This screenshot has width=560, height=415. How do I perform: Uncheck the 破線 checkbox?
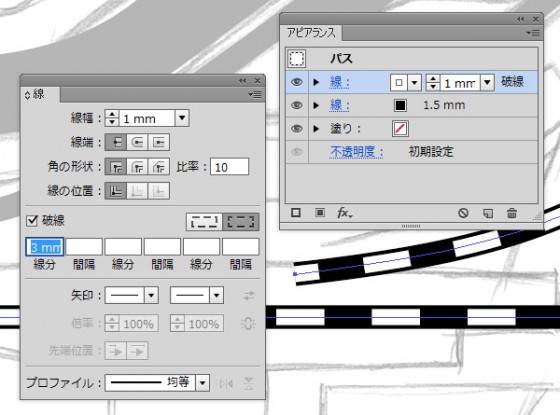pos(32,221)
